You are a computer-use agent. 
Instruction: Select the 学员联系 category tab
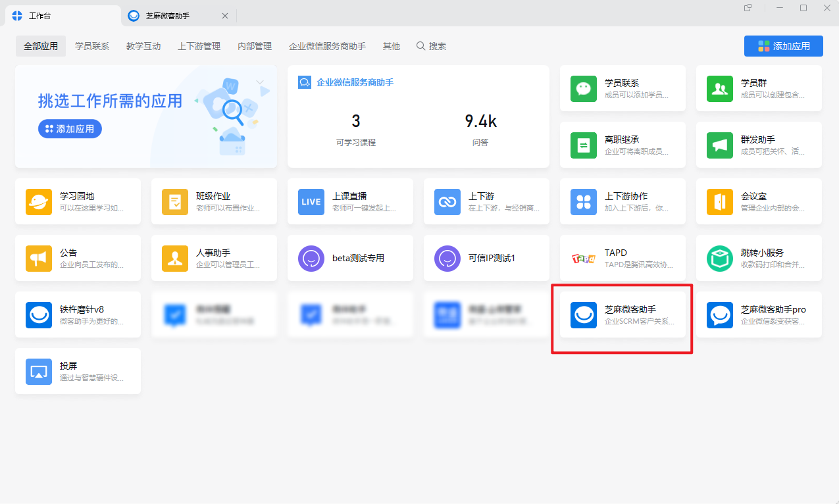[92, 46]
